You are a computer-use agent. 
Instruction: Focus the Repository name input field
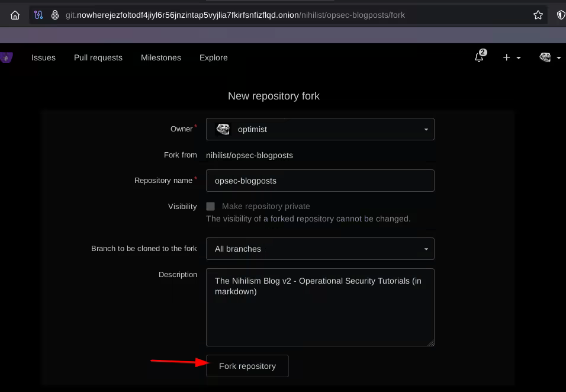pyautogui.click(x=320, y=181)
